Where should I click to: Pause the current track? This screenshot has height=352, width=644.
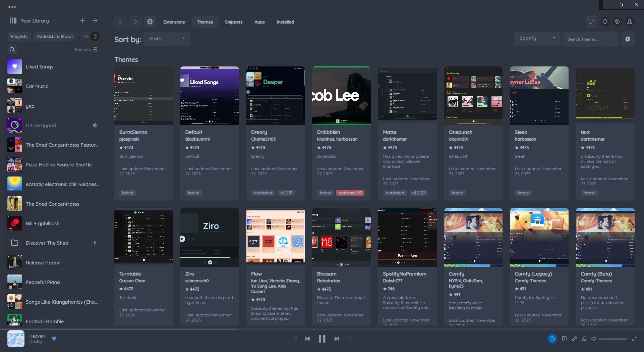(322, 339)
